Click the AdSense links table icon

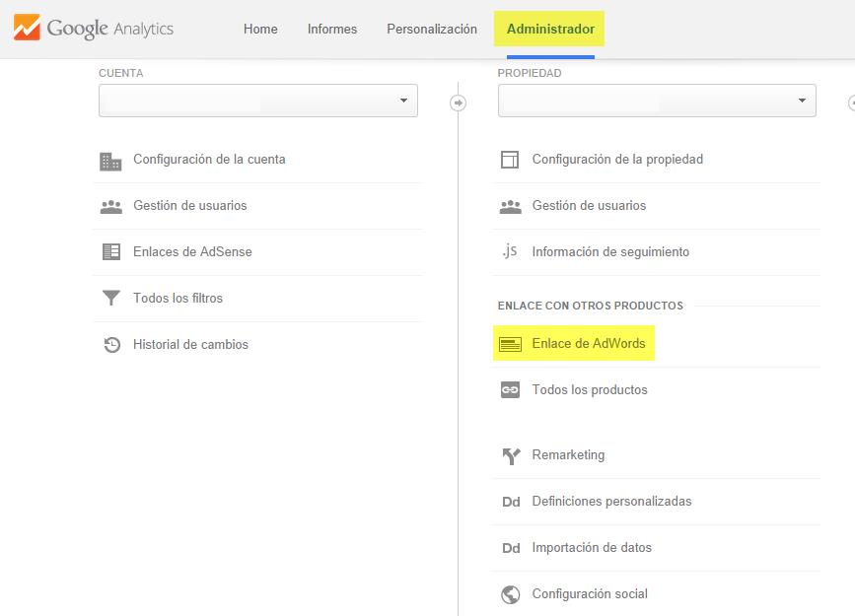110,252
